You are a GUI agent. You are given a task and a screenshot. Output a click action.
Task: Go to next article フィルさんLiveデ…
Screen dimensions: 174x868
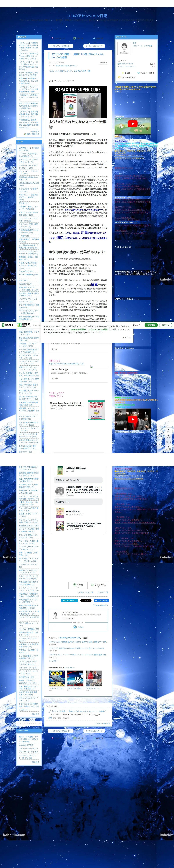point(94,46)
